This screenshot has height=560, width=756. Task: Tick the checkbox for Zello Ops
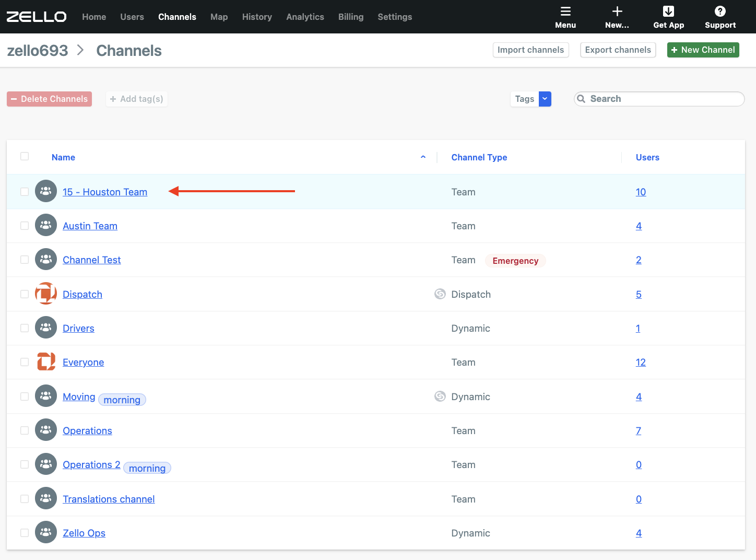pos(25,533)
